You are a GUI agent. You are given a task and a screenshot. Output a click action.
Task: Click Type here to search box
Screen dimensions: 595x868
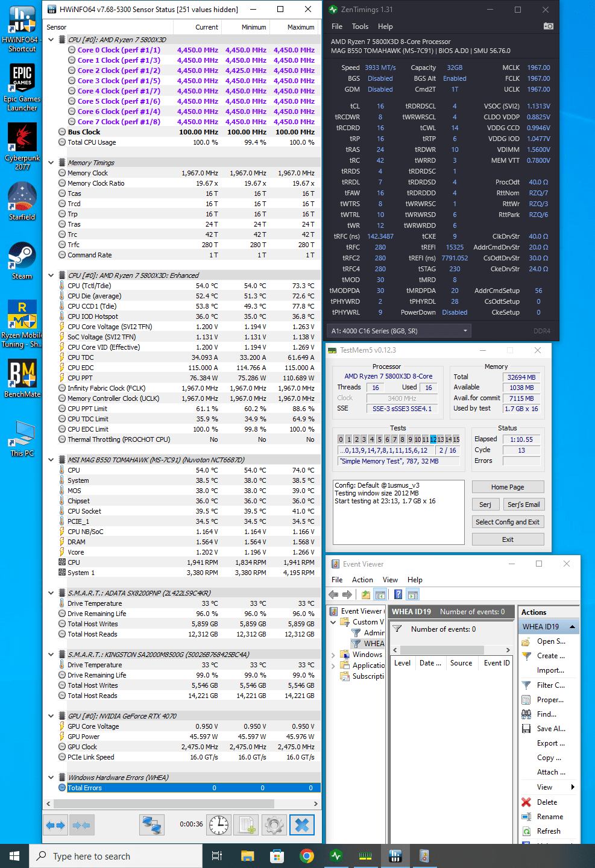tap(116, 856)
